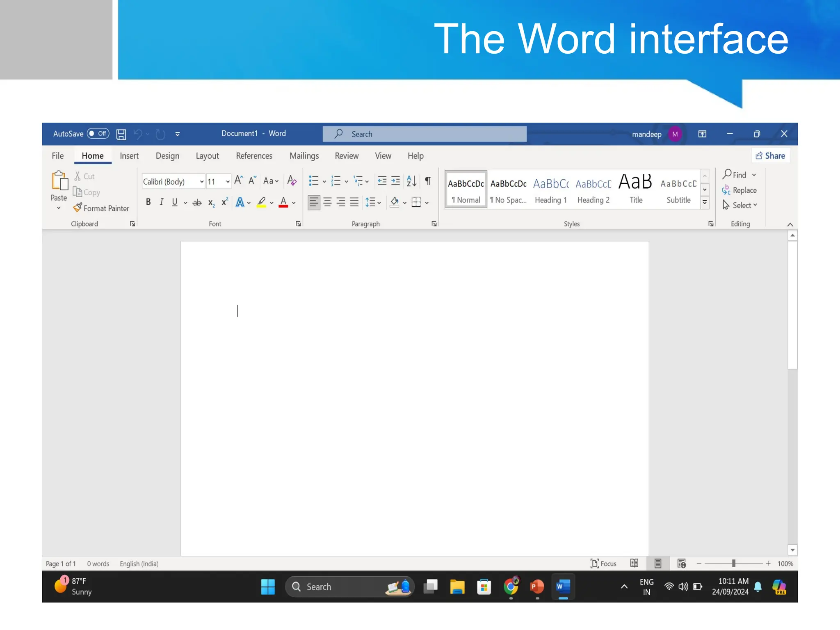Image resolution: width=840 pixels, height=630 pixels.
Task: Toggle Underline formatting
Action: click(x=175, y=202)
